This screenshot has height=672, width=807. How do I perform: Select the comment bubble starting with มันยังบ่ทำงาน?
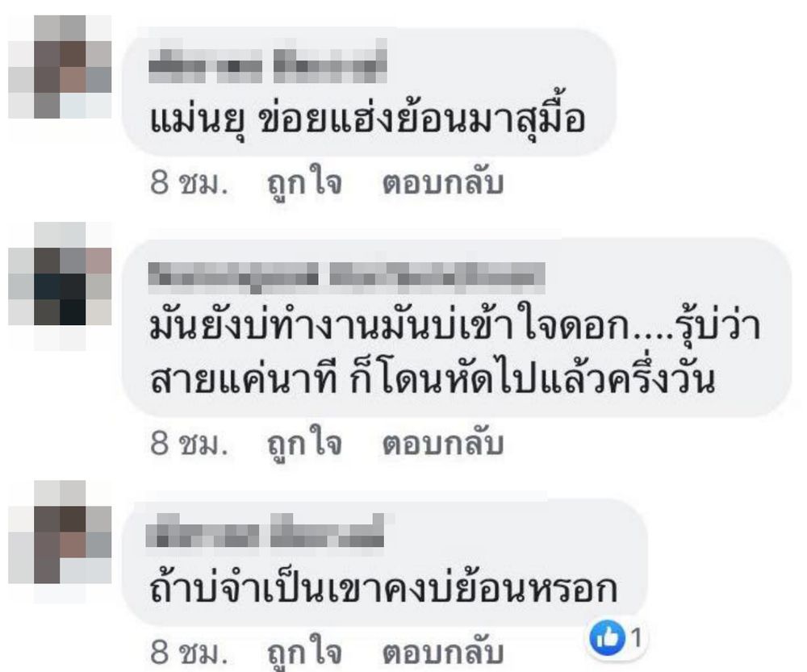[x=456, y=328]
